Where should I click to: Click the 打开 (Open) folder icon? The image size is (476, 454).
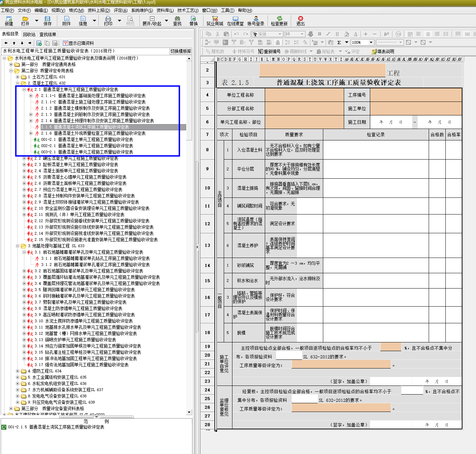25,21
